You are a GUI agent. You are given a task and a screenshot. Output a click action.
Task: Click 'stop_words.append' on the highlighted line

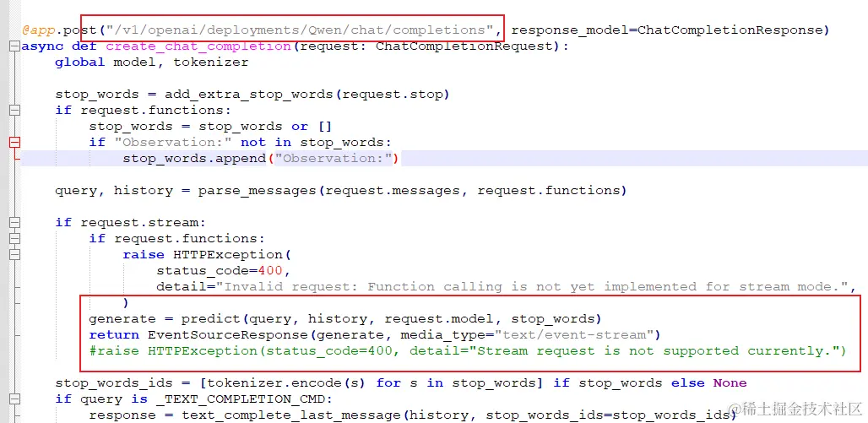[194, 159]
